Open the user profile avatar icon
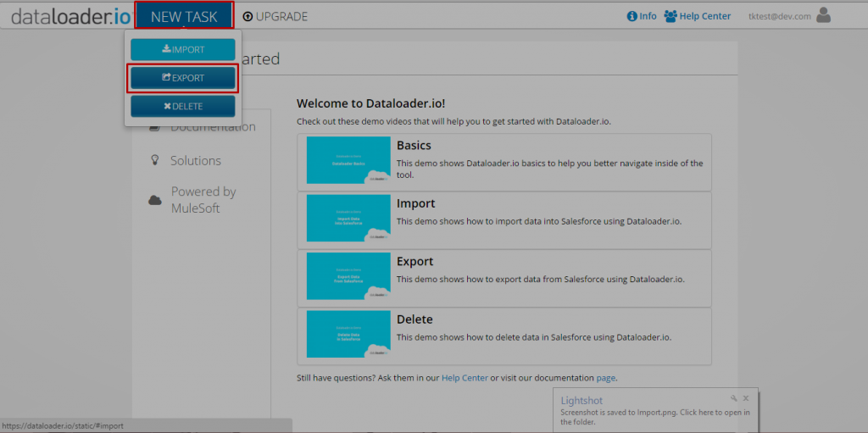Image resolution: width=868 pixels, height=433 pixels. coord(824,15)
